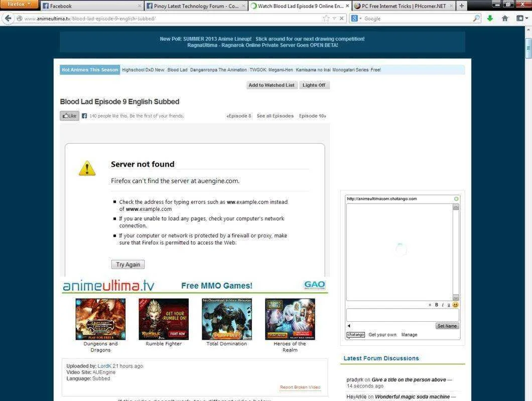This screenshot has width=532, height=401.
Task: Click the chat italic I formatting icon
Action: pyautogui.click(x=443, y=305)
